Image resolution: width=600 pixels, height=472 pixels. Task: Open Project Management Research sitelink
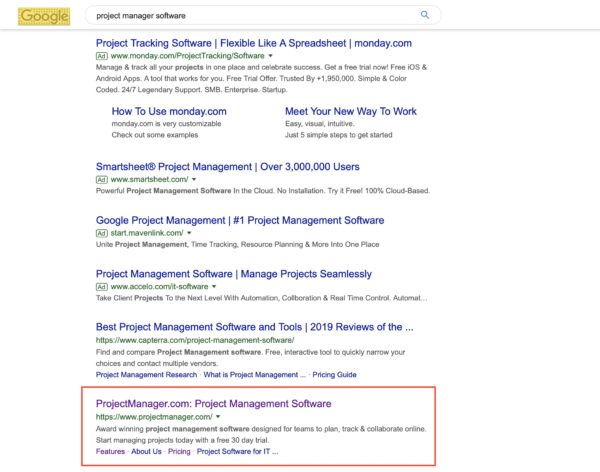point(146,375)
